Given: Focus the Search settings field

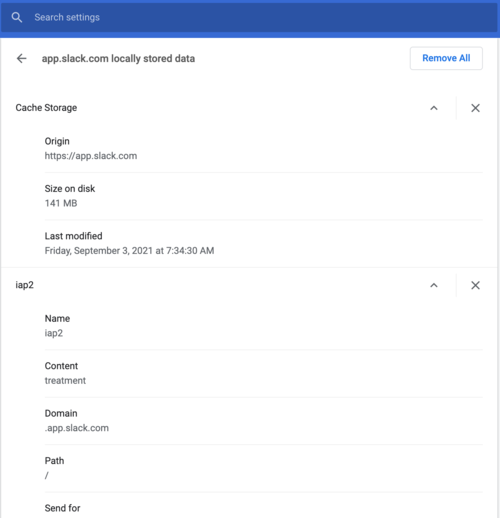Looking at the screenshot, I should coord(249,17).
